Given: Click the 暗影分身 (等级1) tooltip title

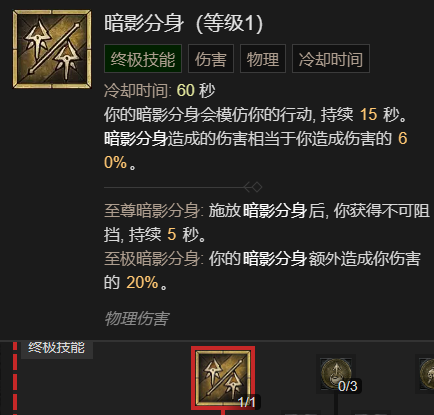Looking at the screenshot, I should coord(184,23).
